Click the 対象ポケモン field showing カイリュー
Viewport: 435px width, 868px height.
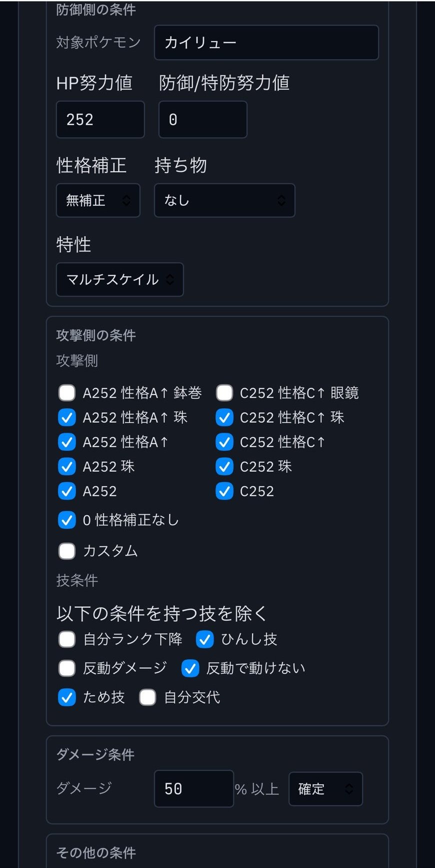(265, 43)
